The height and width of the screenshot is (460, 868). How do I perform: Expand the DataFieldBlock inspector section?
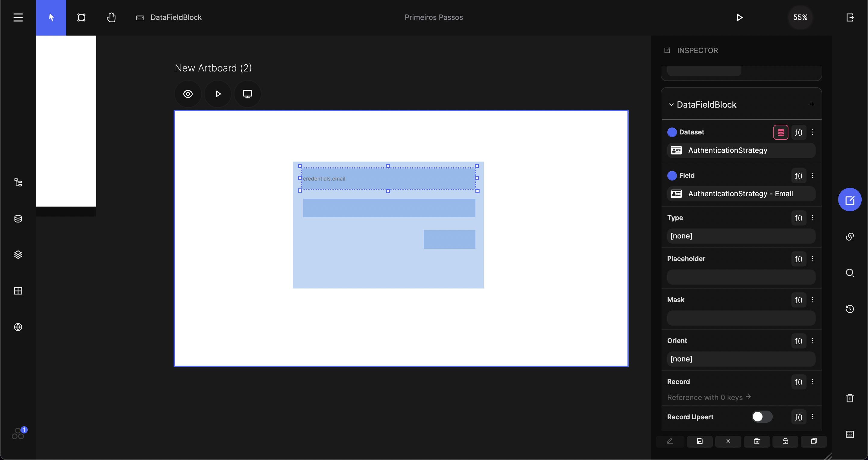tap(671, 104)
